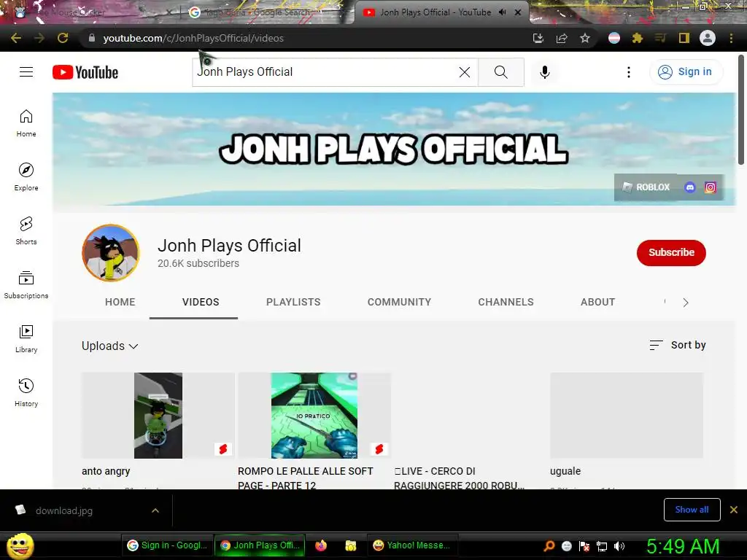Open the browser share icon
This screenshot has height=560, width=747.
(x=562, y=38)
